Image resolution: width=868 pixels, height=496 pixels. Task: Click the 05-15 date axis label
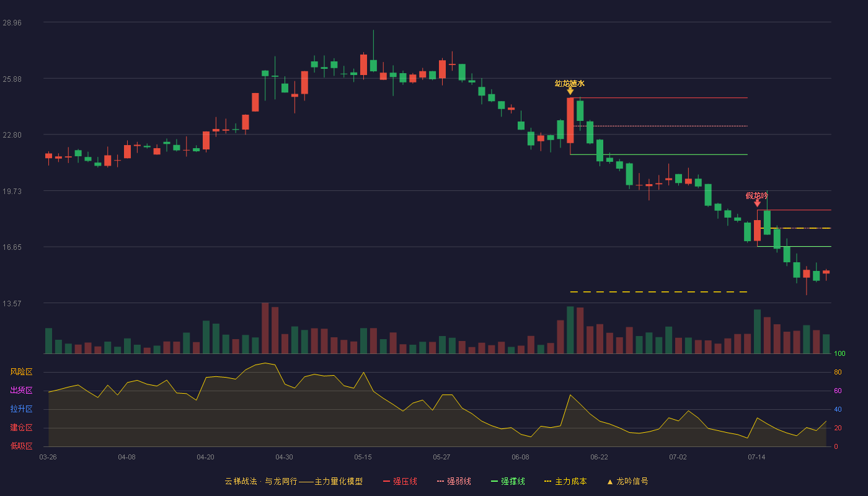click(x=363, y=457)
